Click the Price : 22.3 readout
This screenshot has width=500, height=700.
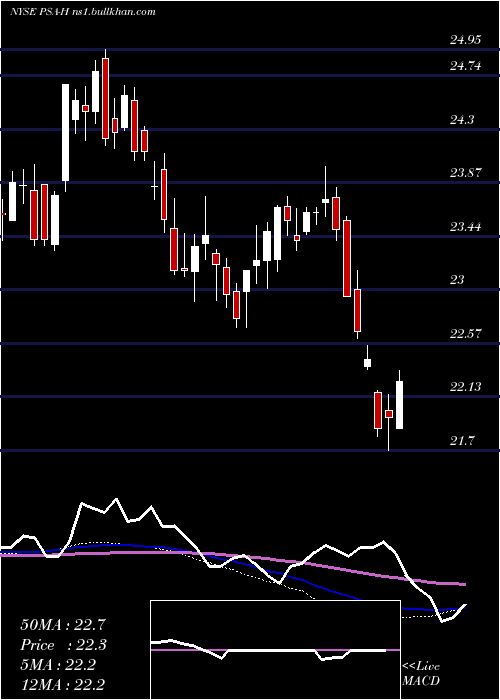coord(63,645)
